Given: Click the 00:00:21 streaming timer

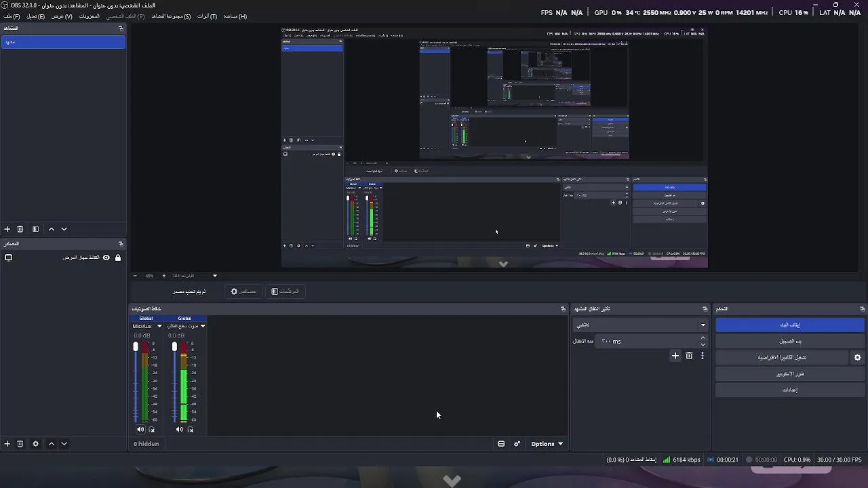Looking at the screenshot, I should click(723, 460).
